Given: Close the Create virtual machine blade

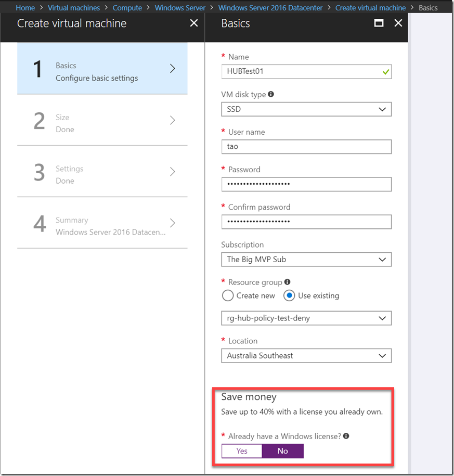Looking at the screenshot, I should tap(194, 23).
